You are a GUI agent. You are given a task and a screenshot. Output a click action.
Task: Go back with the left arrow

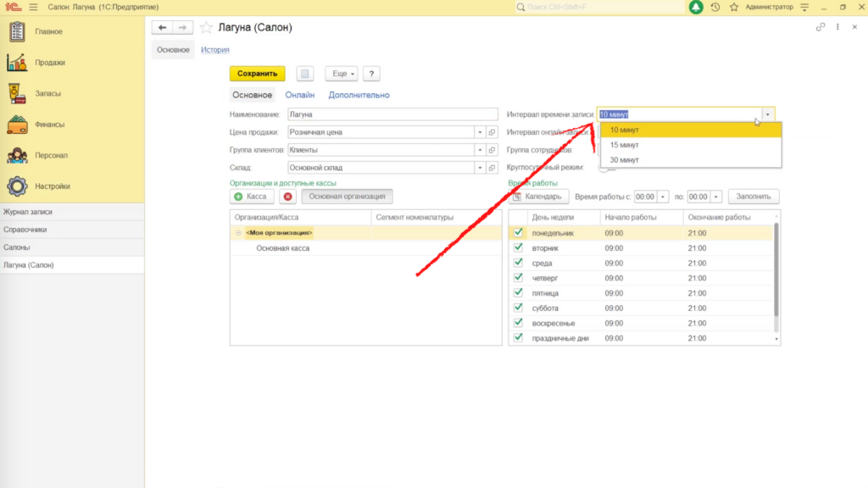coord(162,28)
